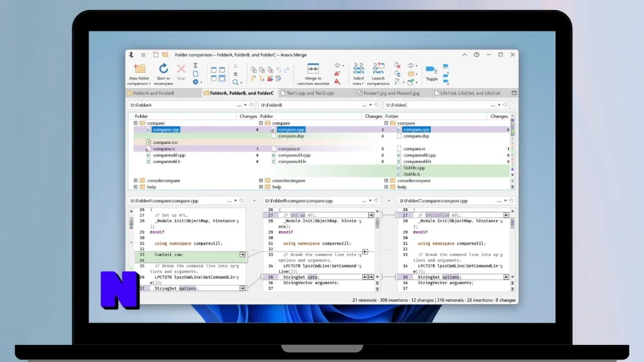Image resolution: width=644 pixels, height=362 pixels.
Task: Click the tab list button right of the tabs
Action: click(514, 93)
